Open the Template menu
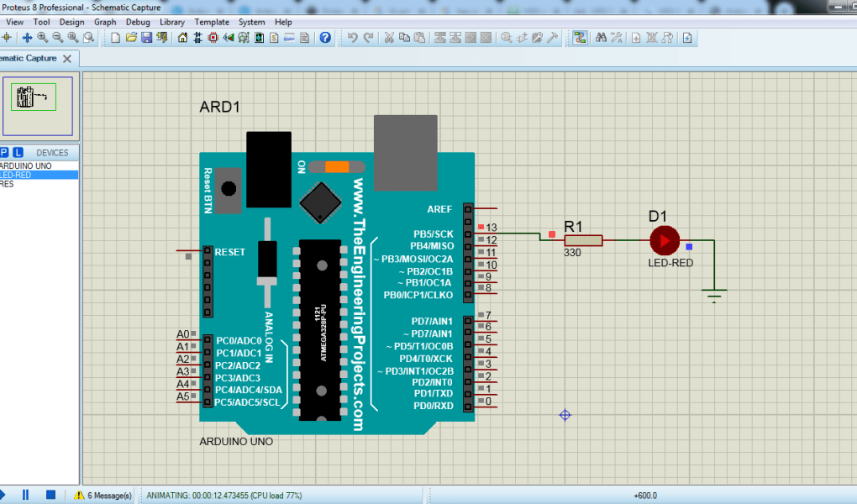The image size is (857, 504). 212,22
